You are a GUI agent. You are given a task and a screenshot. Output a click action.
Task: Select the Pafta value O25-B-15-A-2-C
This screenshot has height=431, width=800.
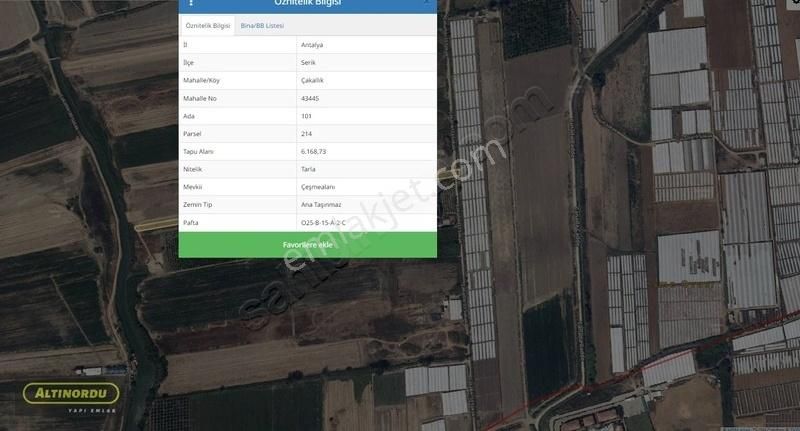click(x=323, y=222)
